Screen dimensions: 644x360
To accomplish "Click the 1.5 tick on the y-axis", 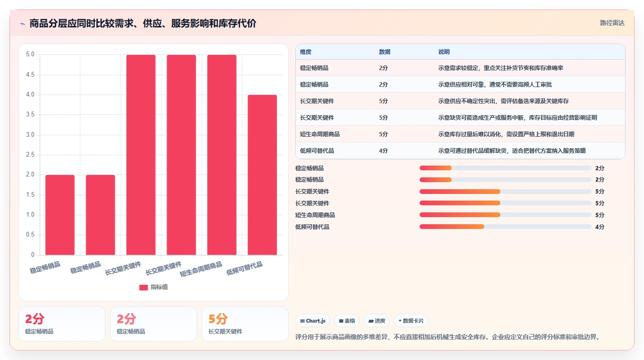I will pos(30,195).
